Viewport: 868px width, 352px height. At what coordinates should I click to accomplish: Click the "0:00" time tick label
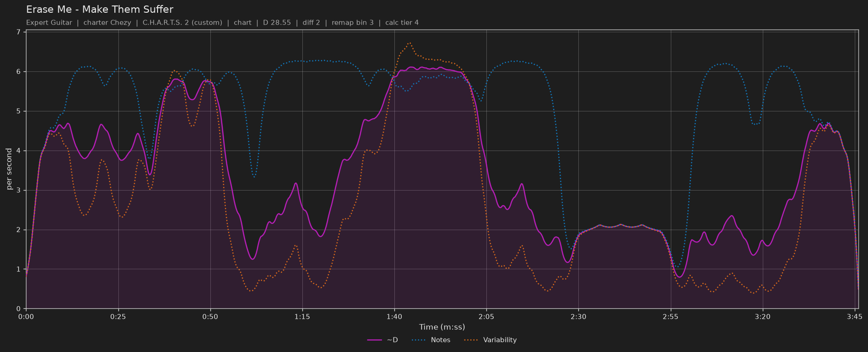(26, 317)
